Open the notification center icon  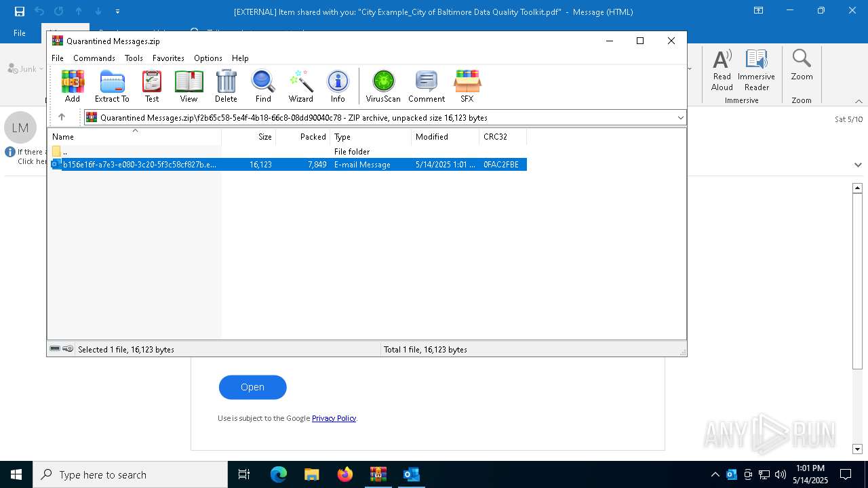coord(846,474)
